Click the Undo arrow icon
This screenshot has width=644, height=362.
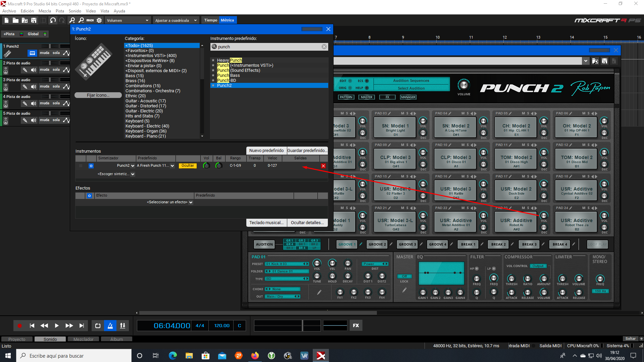(x=53, y=20)
